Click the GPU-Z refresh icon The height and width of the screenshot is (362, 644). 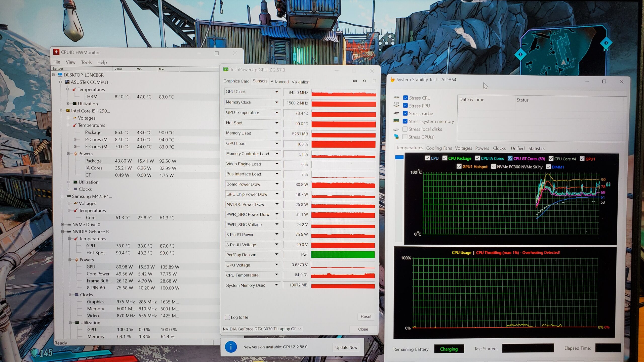[x=364, y=81]
